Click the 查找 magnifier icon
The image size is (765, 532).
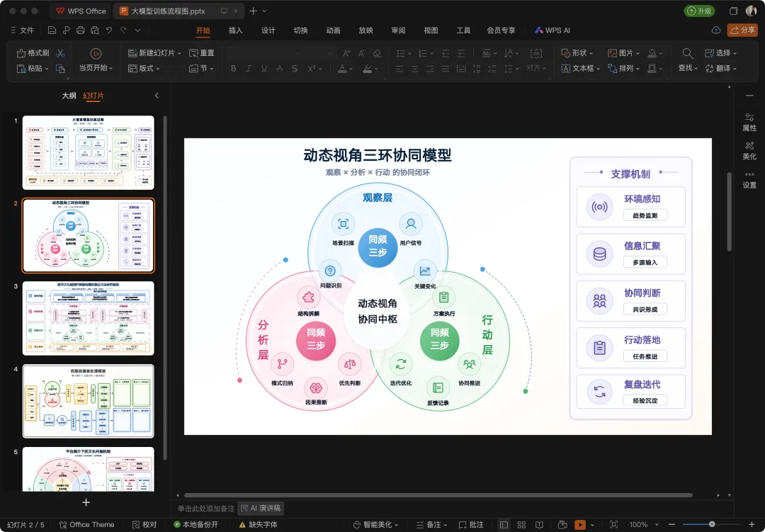point(687,53)
